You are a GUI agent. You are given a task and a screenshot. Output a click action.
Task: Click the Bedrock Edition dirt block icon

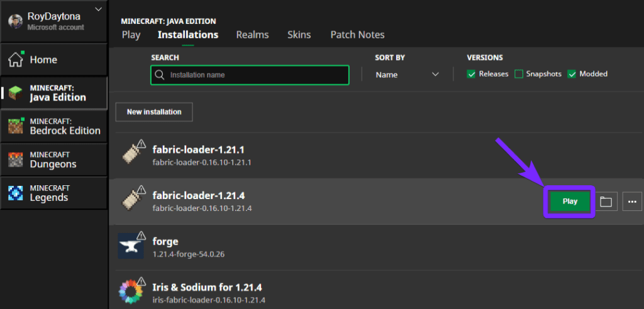[16, 127]
